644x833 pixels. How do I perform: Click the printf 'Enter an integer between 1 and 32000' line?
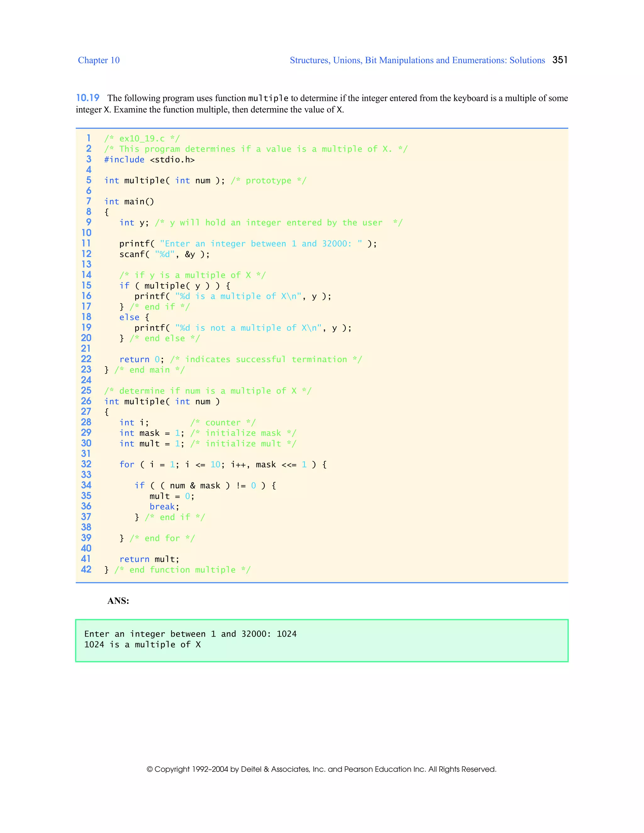point(248,244)
